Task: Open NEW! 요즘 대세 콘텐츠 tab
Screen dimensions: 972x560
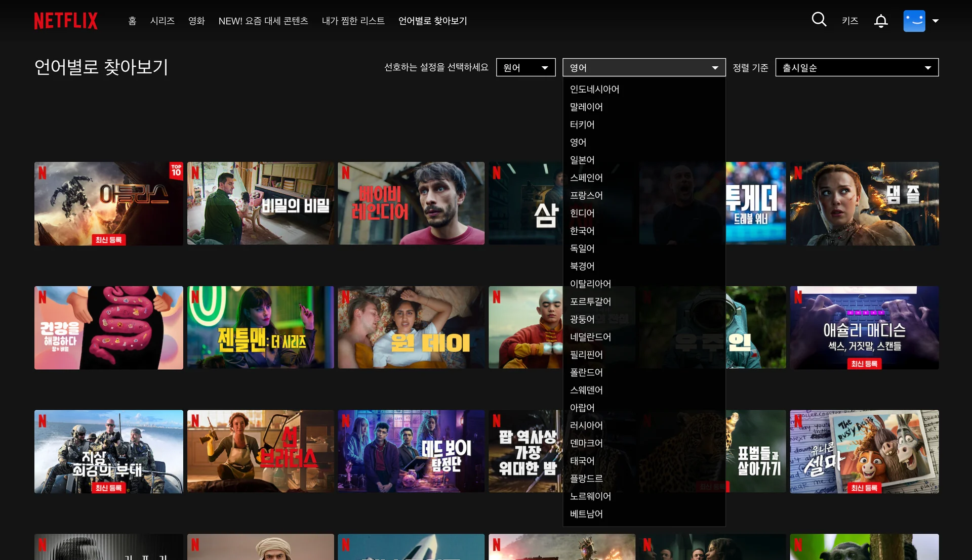Action: coord(263,21)
